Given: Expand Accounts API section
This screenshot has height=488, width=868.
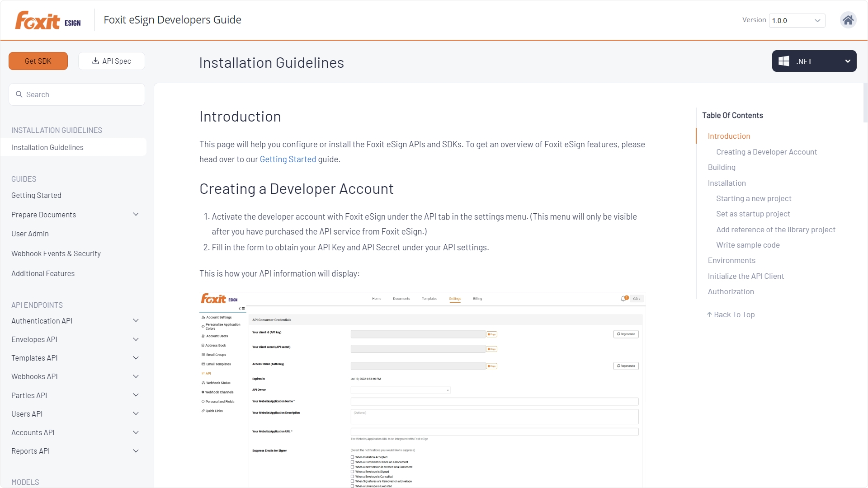Looking at the screenshot, I should point(136,432).
